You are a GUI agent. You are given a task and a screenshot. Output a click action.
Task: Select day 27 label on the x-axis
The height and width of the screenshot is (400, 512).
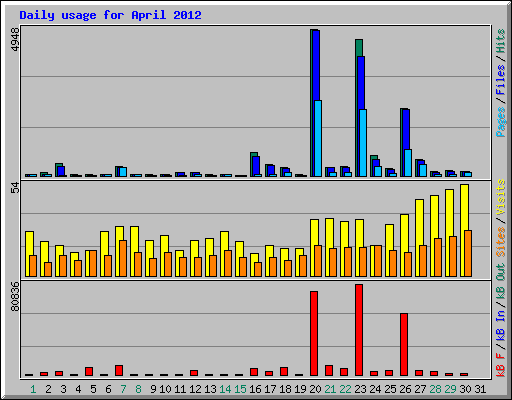pyautogui.click(x=420, y=389)
